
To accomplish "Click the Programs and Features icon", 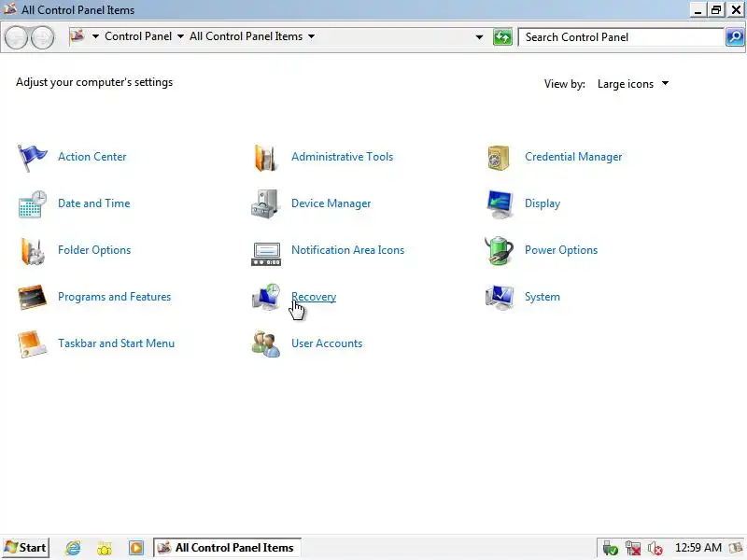I will coord(32,297).
